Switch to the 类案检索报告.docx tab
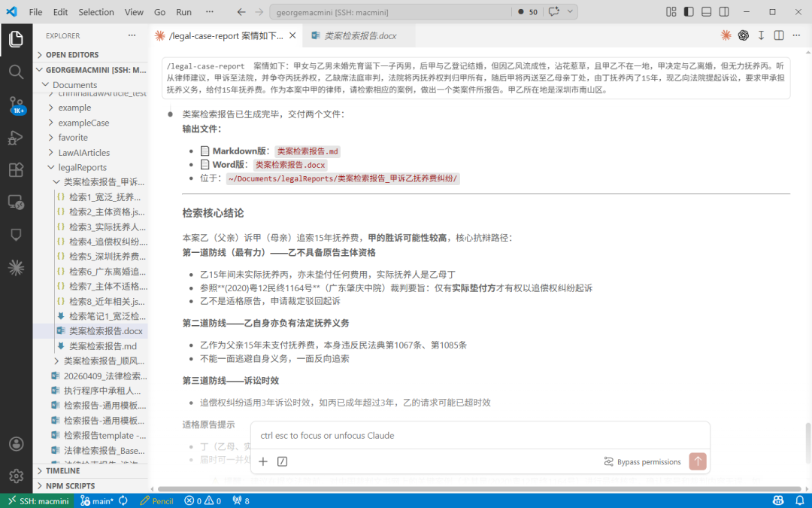The height and width of the screenshot is (508, 812). [360, 36]
